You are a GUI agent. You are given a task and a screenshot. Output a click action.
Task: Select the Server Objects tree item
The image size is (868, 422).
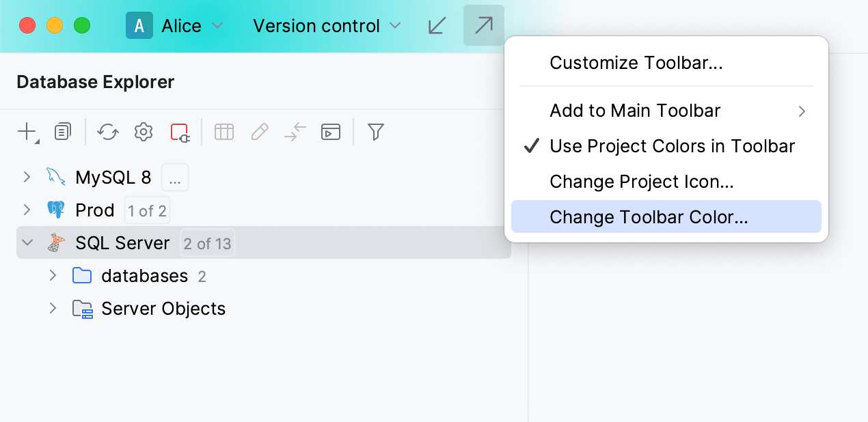click(163, 309)
